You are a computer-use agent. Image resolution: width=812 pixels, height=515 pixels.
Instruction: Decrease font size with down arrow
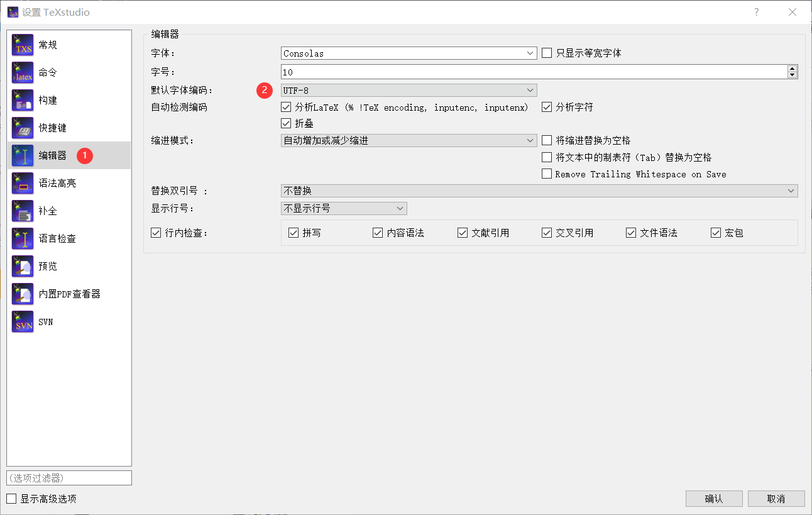coord(793,75)
